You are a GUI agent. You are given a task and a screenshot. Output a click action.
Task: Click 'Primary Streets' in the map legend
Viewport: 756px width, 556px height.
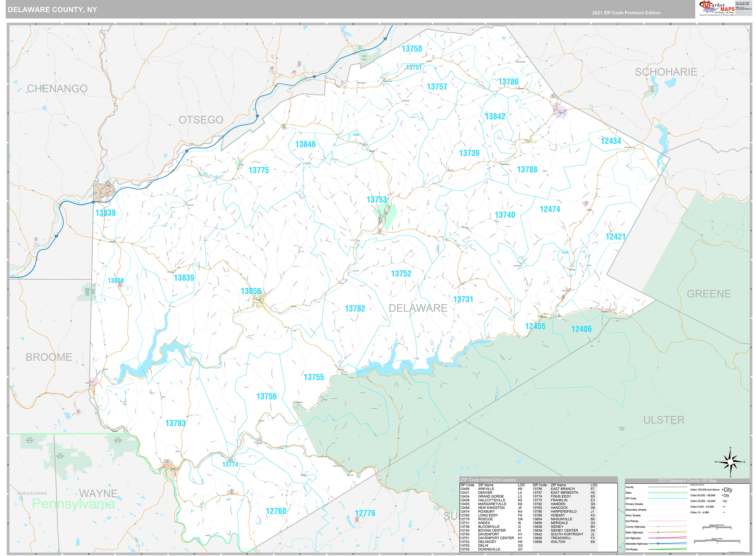[634, 504]
